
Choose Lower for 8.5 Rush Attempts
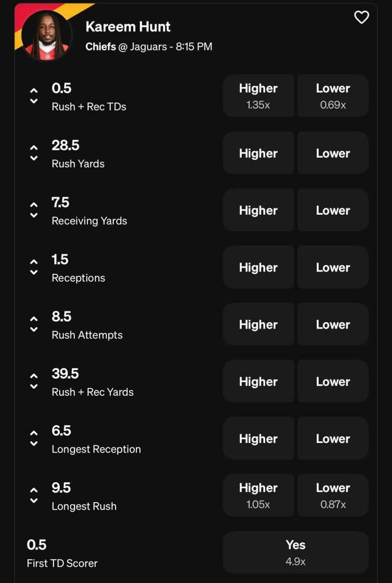click(333, 324)
